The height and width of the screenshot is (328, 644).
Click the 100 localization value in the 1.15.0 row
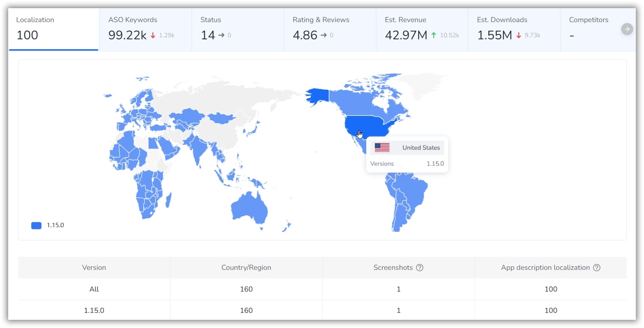(551, 310)
